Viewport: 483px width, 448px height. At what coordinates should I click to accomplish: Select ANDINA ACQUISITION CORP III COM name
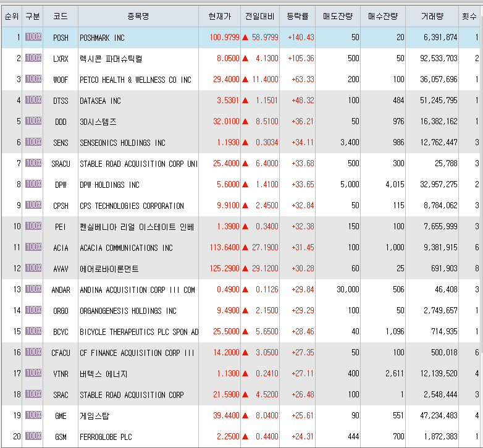(137, 290)
